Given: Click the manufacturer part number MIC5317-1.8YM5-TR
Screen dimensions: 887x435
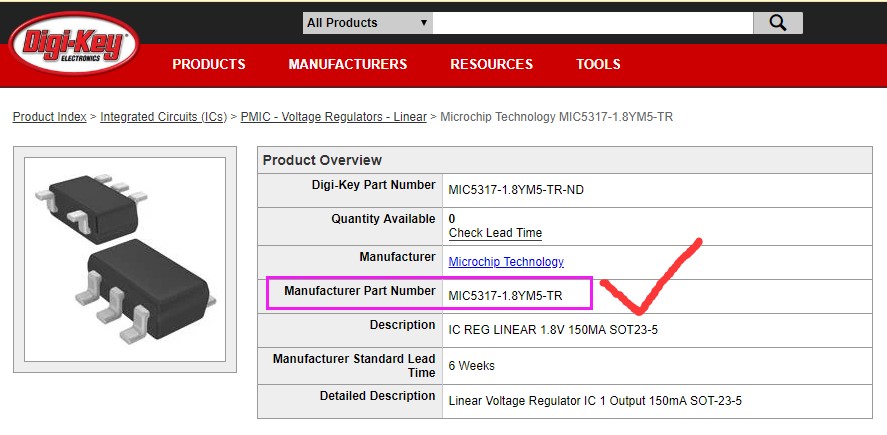Looking at the screenshot, I should pyautogui.click(x=506, y=296).
